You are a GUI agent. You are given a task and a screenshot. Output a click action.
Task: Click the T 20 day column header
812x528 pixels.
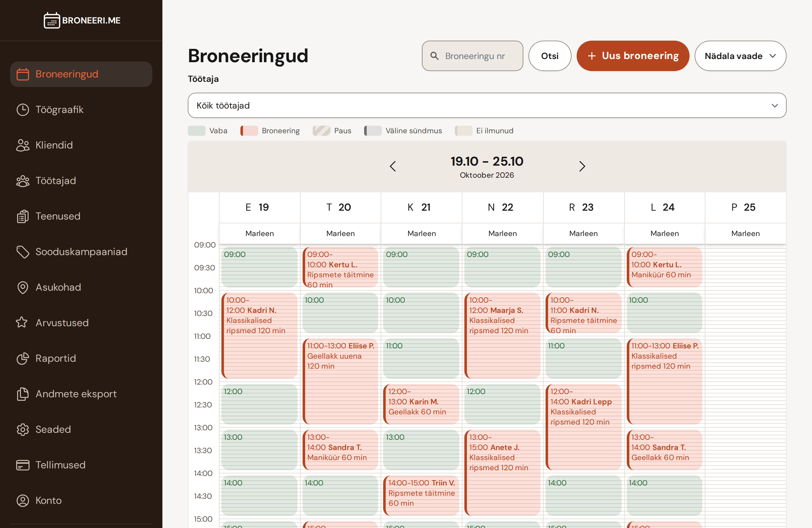tap(340, 208)
